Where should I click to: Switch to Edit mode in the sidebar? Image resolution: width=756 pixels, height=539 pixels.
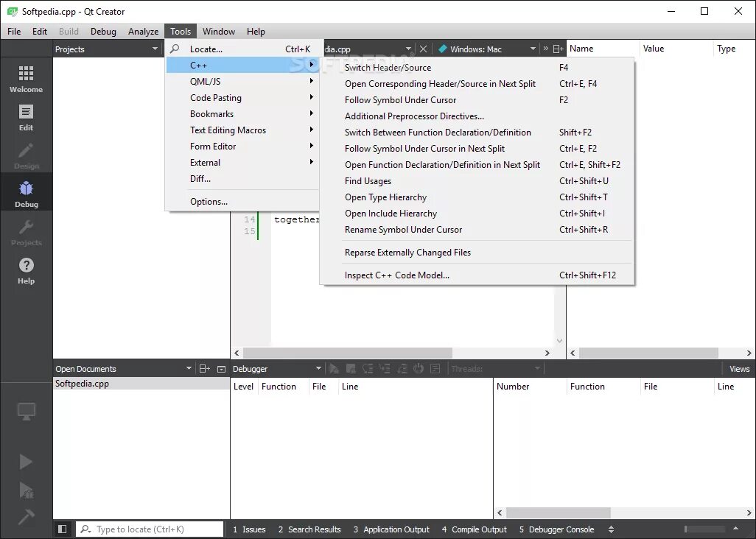(x=26, y=118)
